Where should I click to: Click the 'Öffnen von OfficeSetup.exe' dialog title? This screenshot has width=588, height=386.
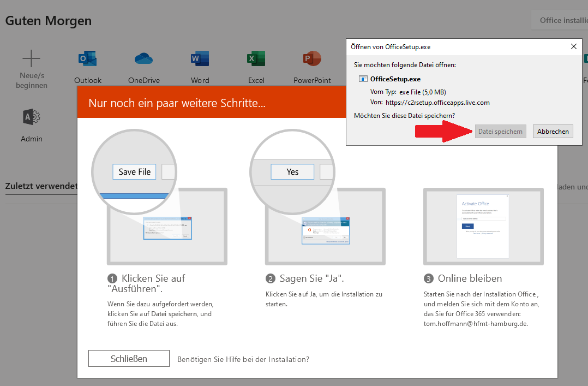(x=391, y=47)
